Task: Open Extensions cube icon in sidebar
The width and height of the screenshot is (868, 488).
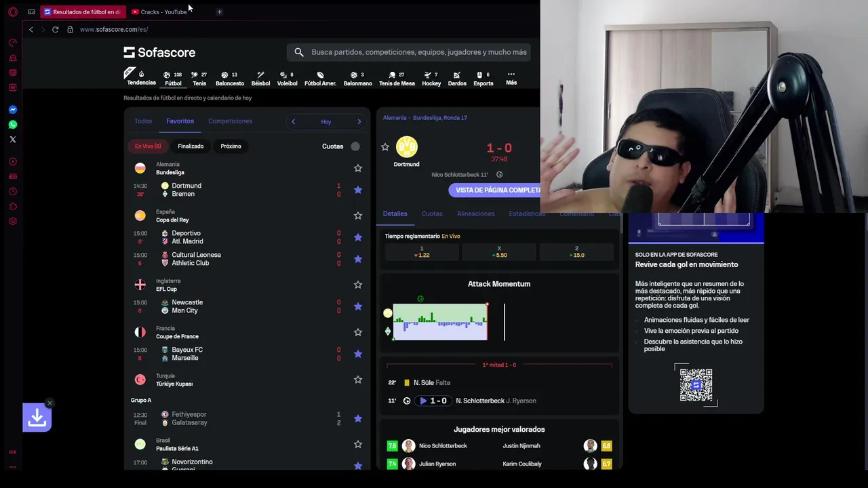Action: (12, 206)
